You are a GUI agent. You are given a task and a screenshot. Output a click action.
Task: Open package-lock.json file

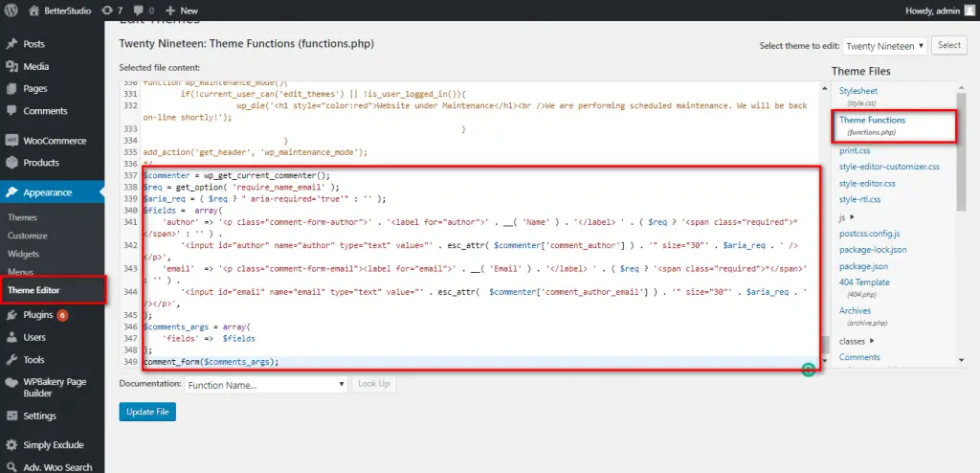point(873,250)
